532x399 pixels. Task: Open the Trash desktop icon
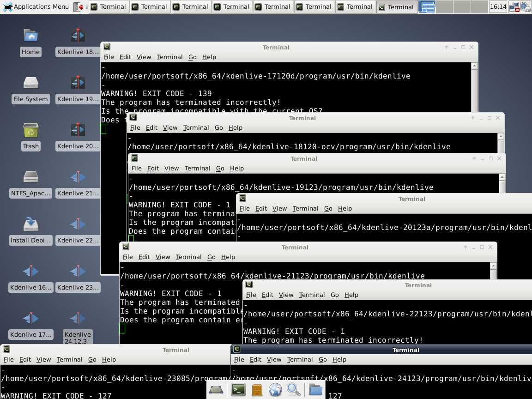(x=30, y=137)
